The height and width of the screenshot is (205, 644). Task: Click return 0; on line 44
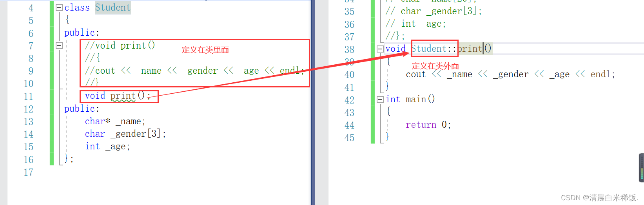coord(428,125)
